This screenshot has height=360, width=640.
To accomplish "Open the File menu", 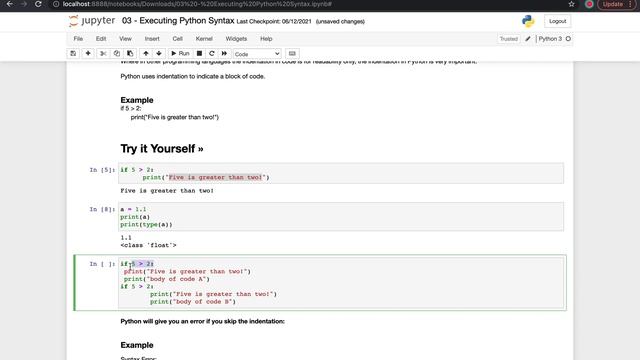I will [78, 39].
